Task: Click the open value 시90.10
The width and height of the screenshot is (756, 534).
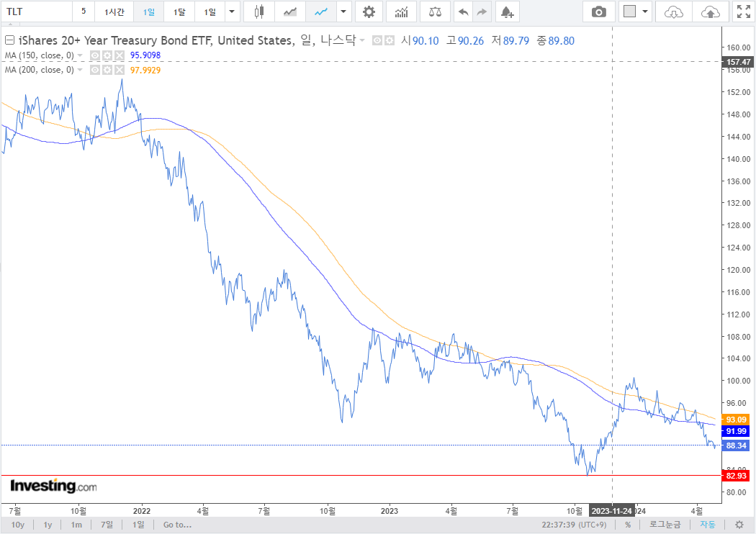Action: point(420,40)
